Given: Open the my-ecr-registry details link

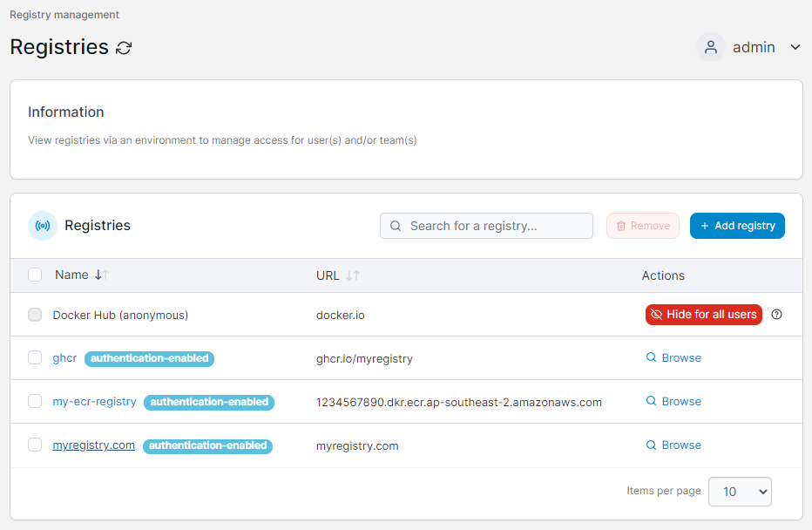Looking at the screenshot, I should [x=93, y=402].
